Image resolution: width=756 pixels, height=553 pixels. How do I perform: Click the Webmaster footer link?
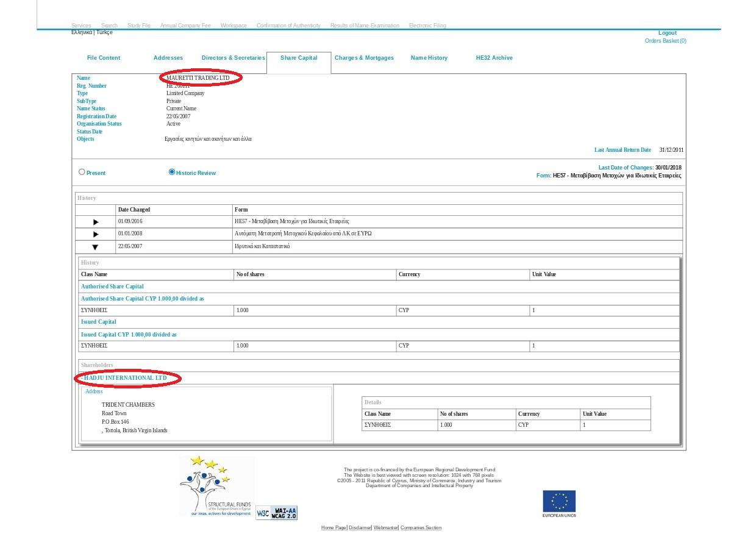(x=386, y=528)
